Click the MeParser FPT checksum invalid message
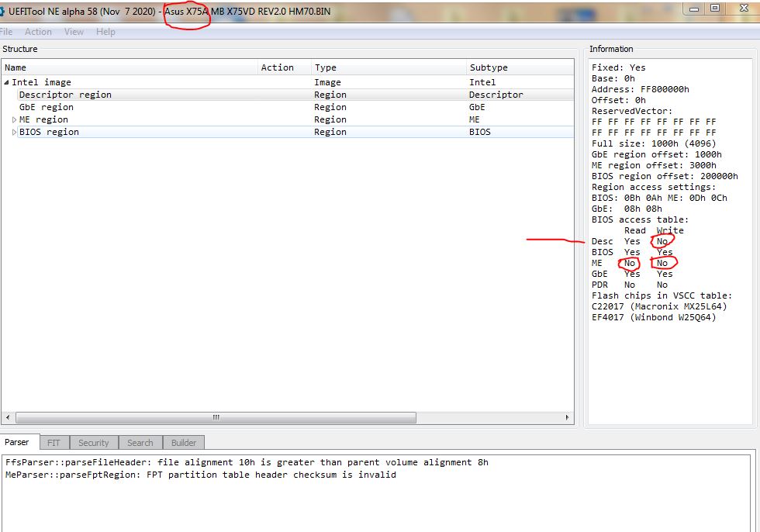The width and height of the screenshot is (760, 532). (201, 475)
